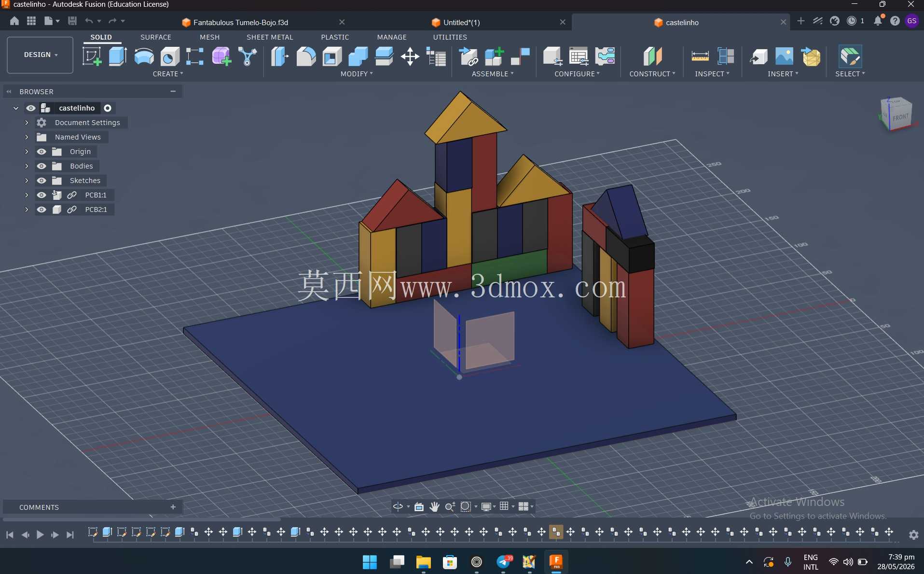
Task: Select the Extrude tool
Action: point(118,56)
